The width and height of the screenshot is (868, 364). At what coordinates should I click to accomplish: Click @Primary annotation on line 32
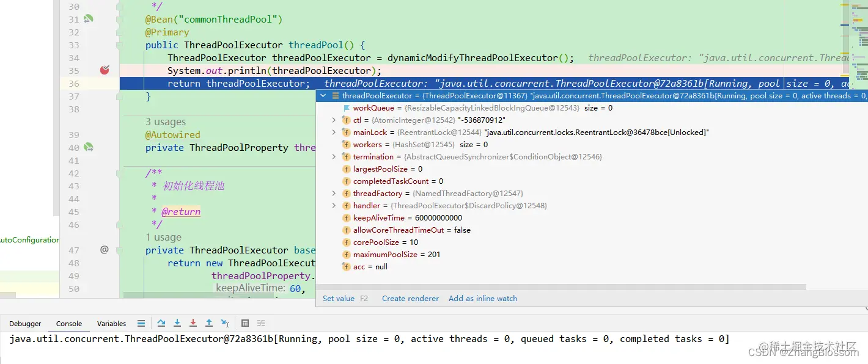coord(167,32)
